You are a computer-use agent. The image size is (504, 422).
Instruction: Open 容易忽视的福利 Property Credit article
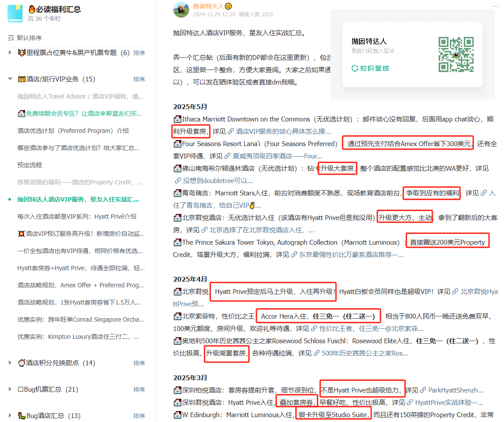80,182
